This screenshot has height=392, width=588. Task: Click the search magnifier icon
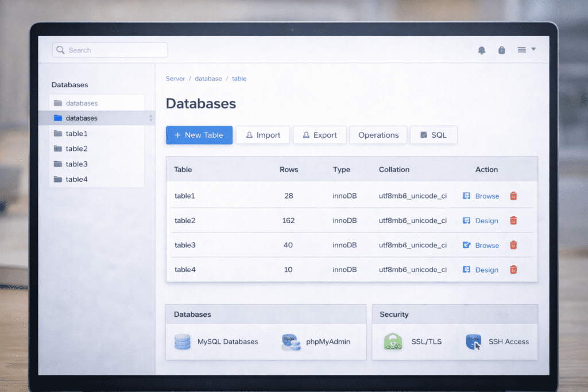60,50
